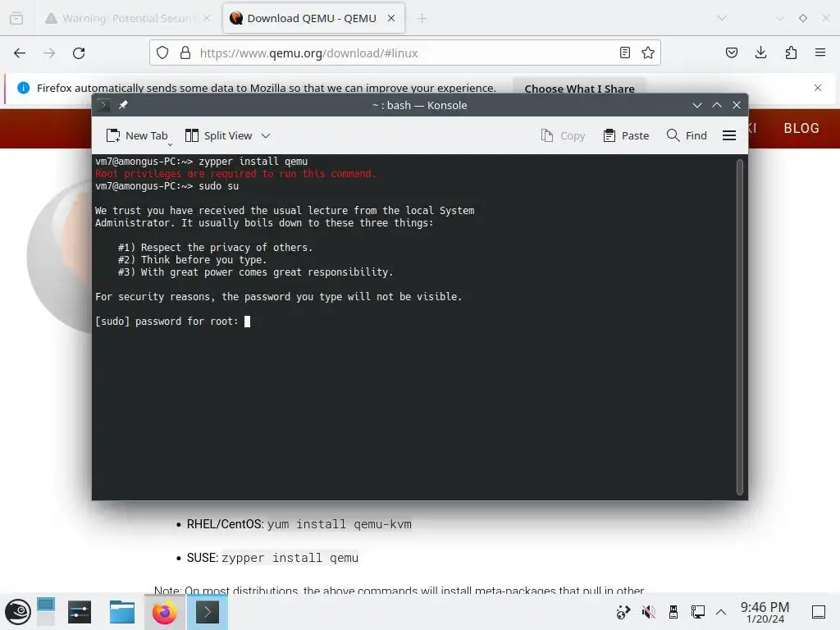Bookmark this page with star icon
840x630 pixels.
[648, 52]
